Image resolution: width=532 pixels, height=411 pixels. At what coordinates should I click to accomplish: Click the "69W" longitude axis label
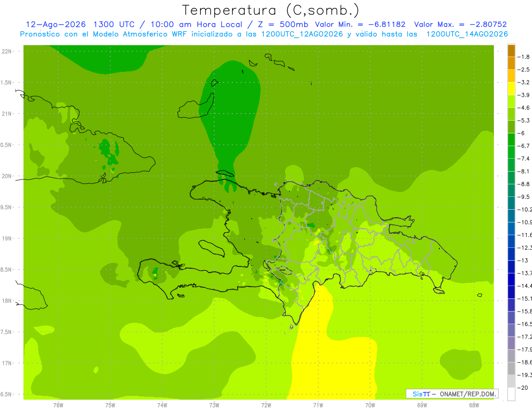(422, 405)
